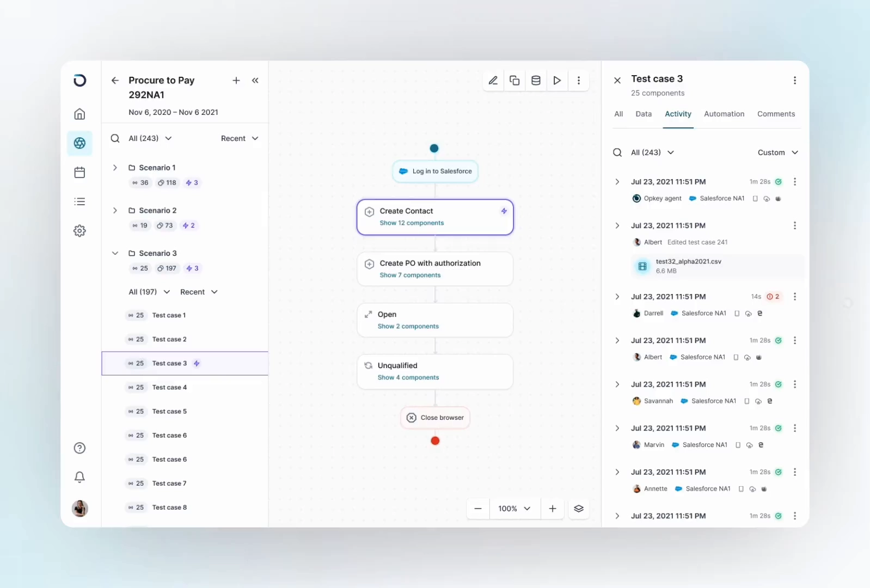
Task: Open the calendar icon in left sidebar
Action: [79, 173]
